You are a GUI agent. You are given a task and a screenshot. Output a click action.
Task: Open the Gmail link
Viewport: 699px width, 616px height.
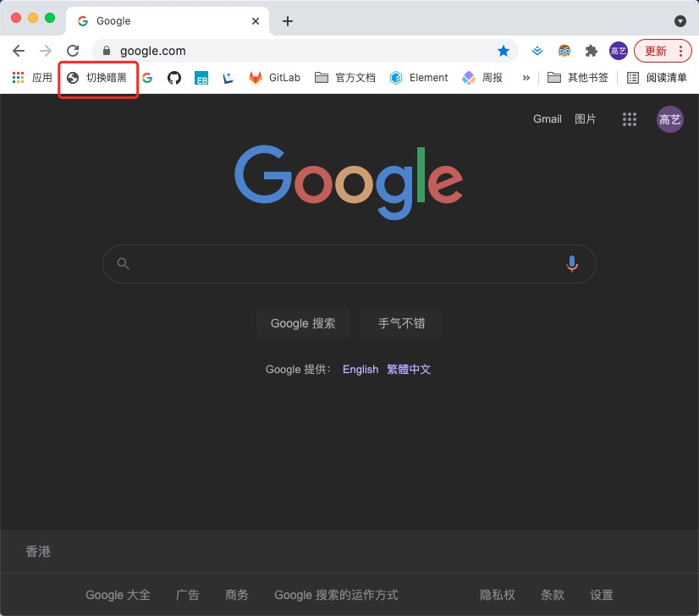547,119
